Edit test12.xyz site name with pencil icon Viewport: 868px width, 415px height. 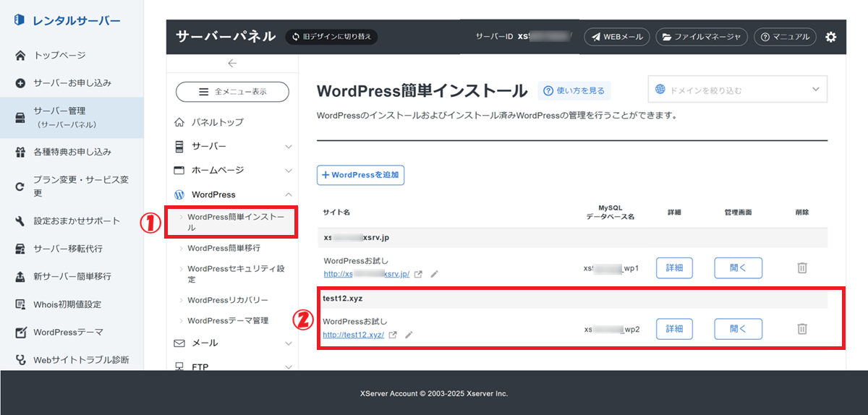409,335
